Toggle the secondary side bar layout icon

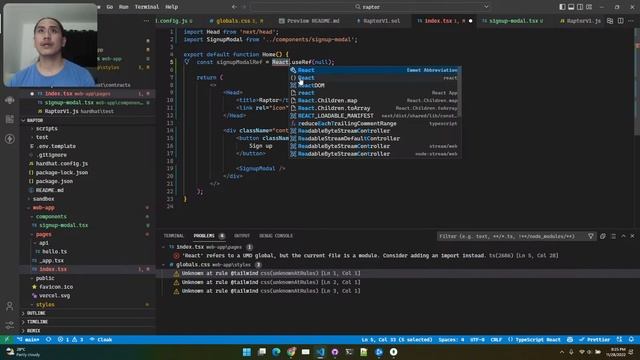[580, 7]
